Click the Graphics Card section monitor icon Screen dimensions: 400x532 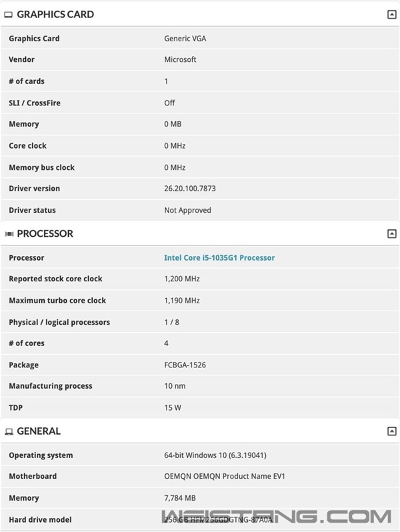pos(9,14)
